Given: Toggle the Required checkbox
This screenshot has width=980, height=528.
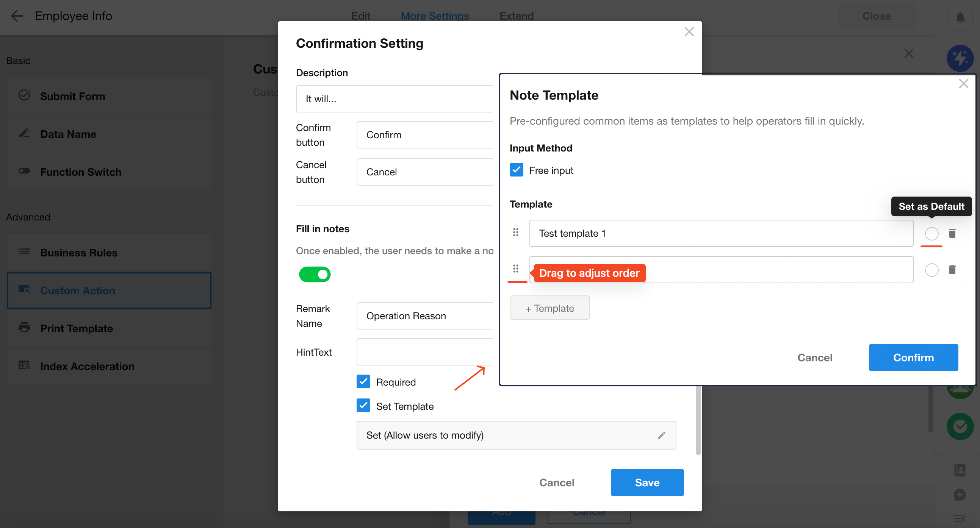Looking at the screenshot, I should click(363, 381).
